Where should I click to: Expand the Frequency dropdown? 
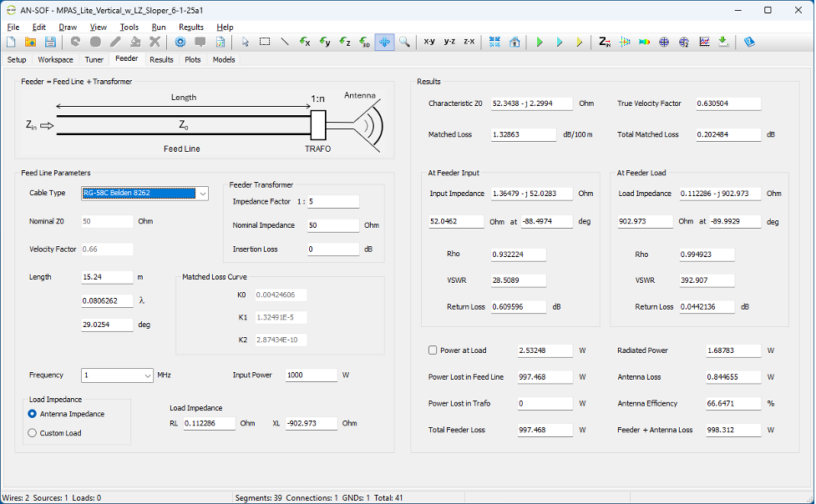(147, 375)
